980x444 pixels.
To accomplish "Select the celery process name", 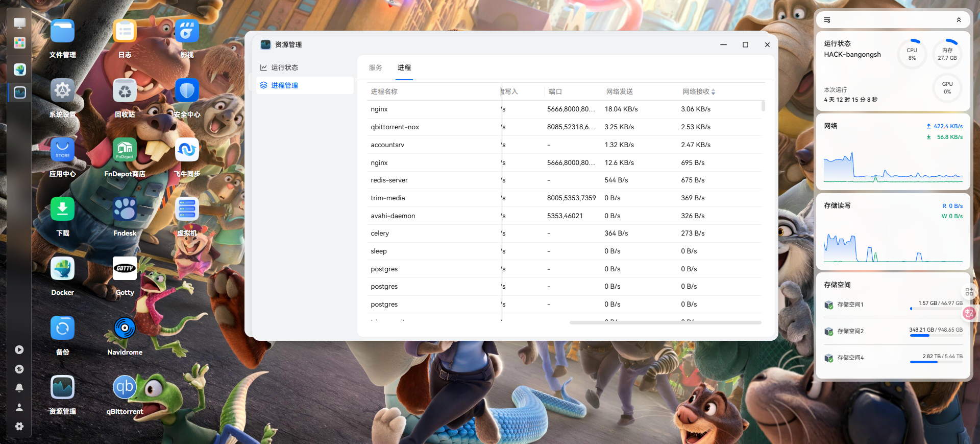I will coord(380,233).
